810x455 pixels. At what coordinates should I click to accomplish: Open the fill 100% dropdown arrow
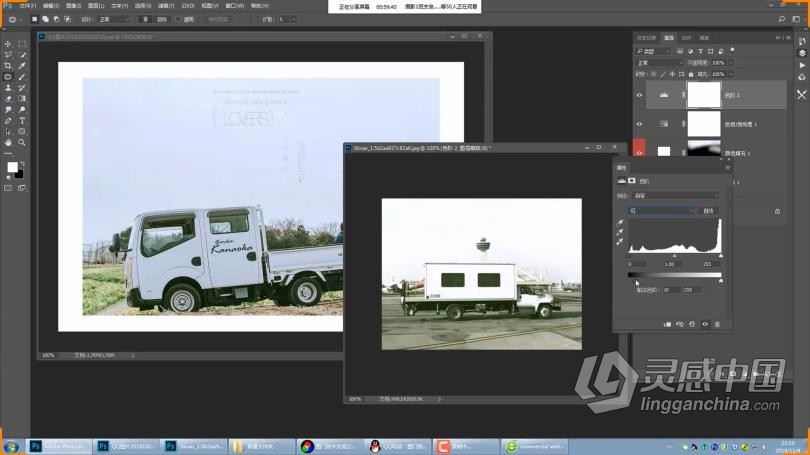click(730, 74)
